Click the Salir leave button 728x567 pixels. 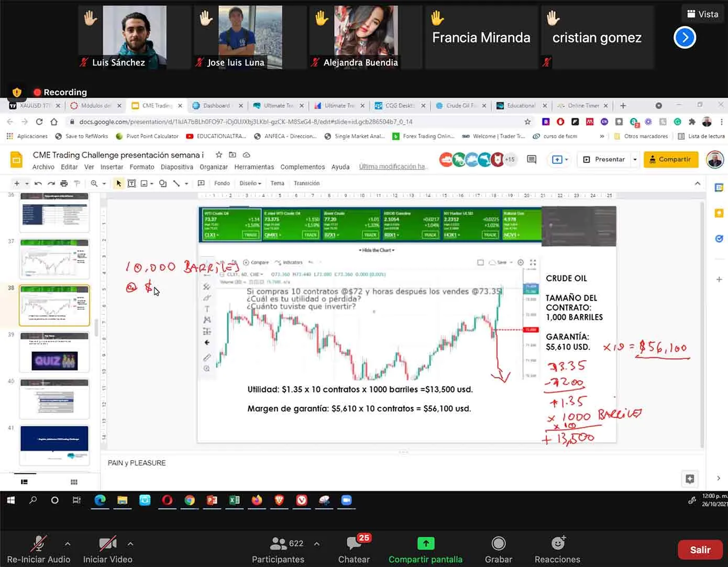pos(700,550)
